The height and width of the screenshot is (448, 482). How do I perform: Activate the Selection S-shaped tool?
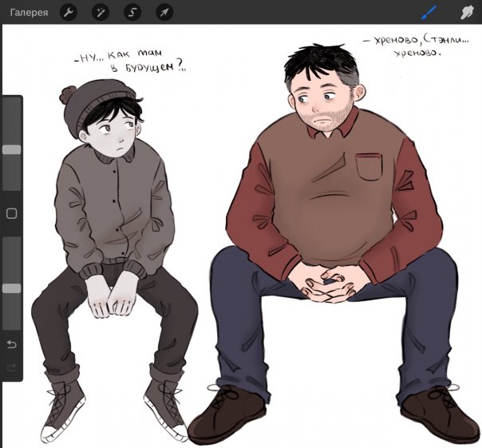[132, 12]
